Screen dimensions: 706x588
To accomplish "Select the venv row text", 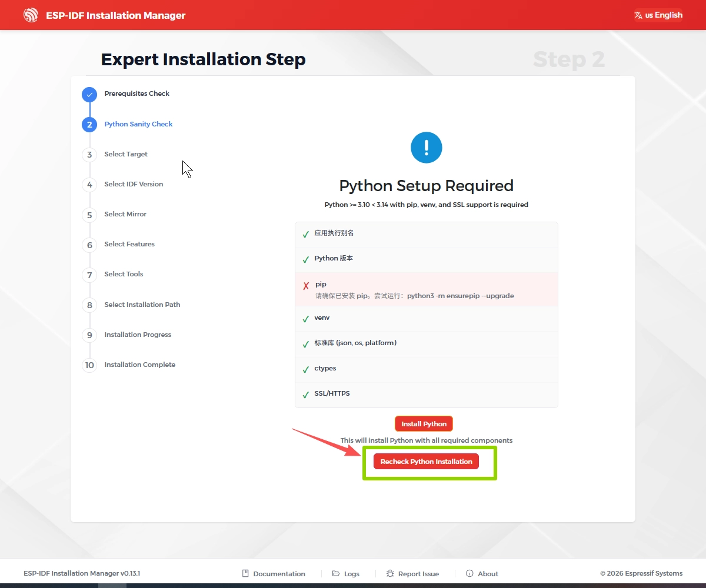I will click(x=322, y=318).
